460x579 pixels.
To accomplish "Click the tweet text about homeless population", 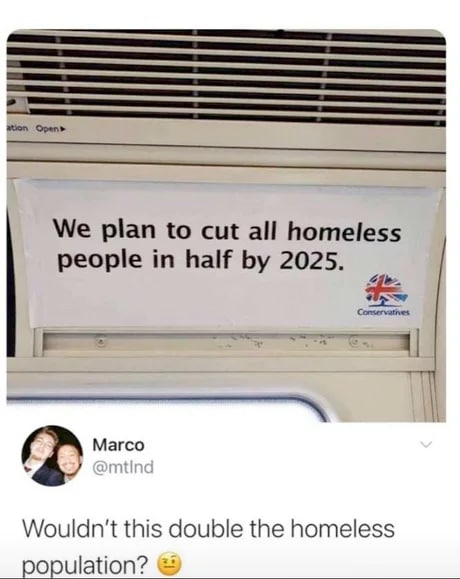I will pyautogui.click(x=208, y=547).
